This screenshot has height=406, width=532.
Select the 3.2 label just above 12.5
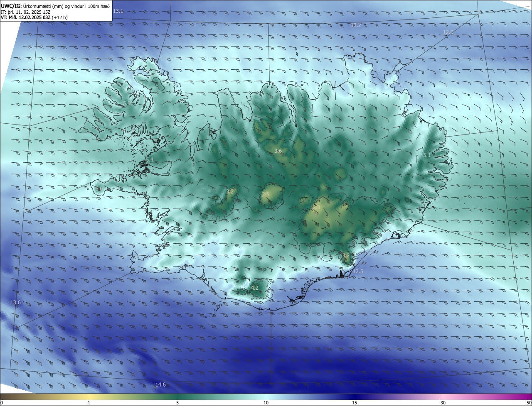point(346,255)
